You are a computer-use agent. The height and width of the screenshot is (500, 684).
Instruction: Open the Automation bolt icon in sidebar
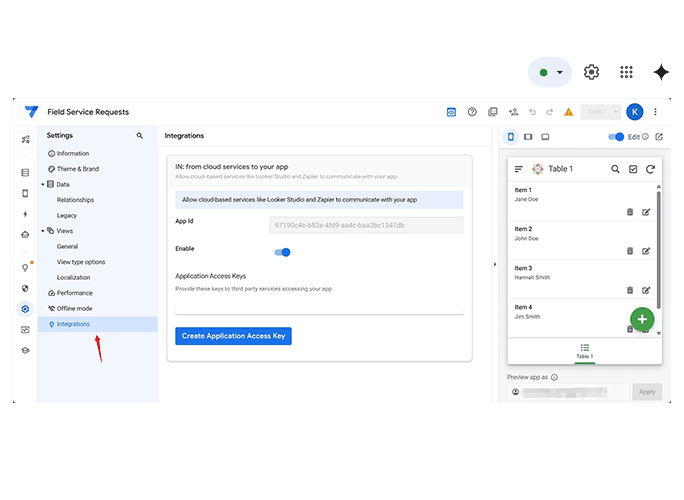coord(25,214)
